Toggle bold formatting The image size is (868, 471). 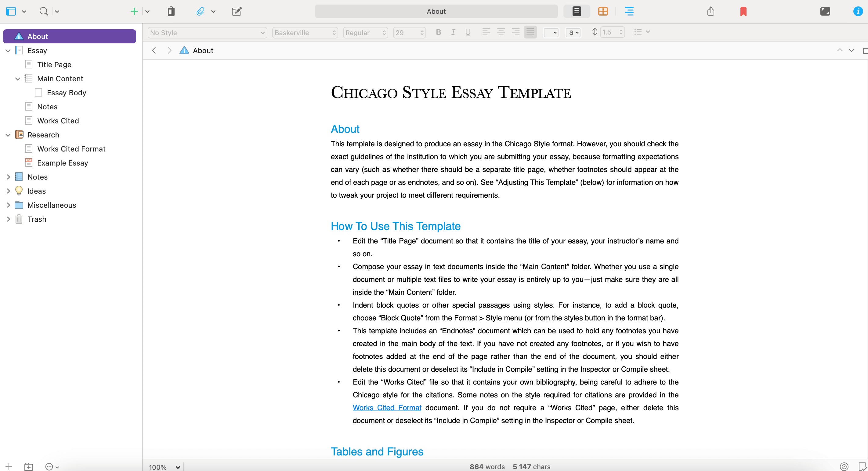(x=438, y=32)
